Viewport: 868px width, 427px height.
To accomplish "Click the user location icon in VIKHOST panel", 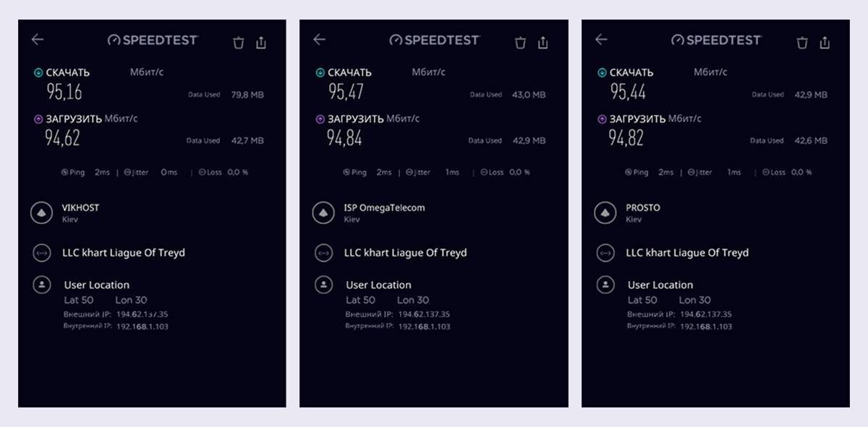I will pos(41,285).
